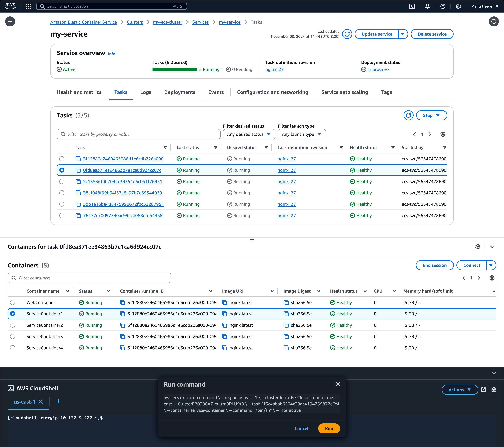
Task: Open console settings gear in top bar
Action: [x=458, y=6]
